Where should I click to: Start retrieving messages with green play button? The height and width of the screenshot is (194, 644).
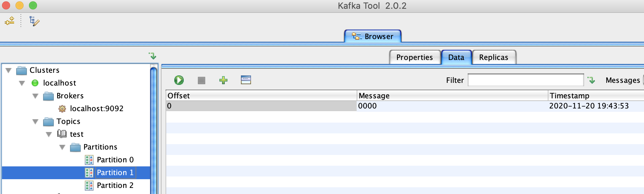[x=179, y=80]
